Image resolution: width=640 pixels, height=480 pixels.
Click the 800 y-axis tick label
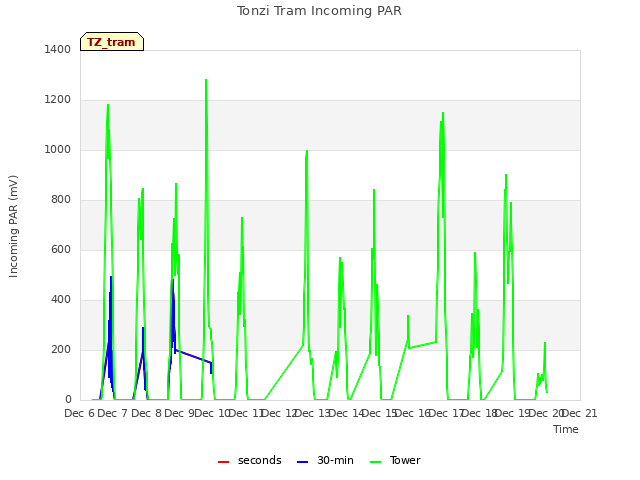[61, 200]
